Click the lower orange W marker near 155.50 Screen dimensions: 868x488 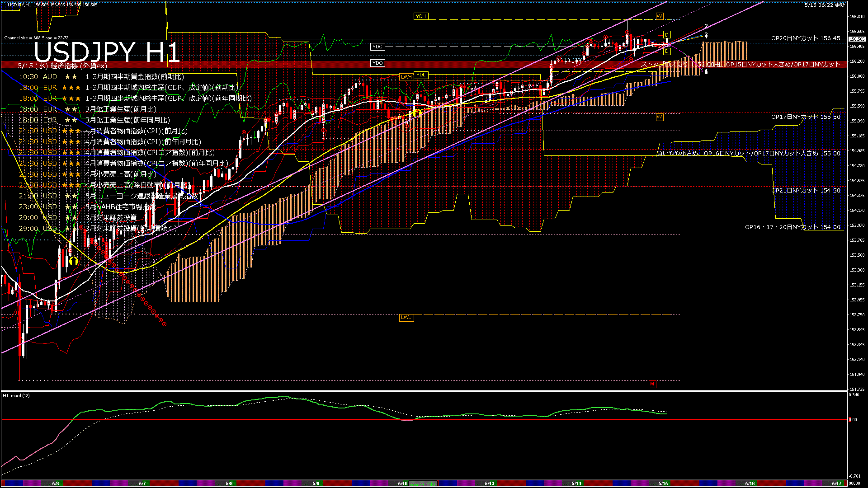click(659, 117)
